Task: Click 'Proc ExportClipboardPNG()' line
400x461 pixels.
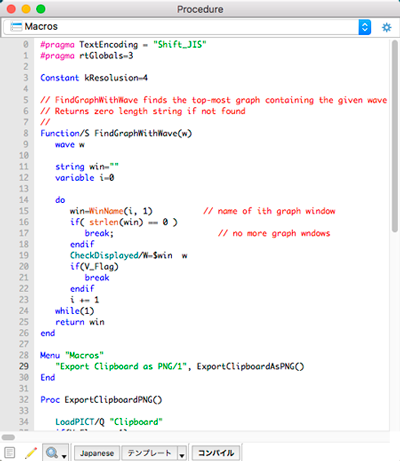Action: click(x=101, y=400)
